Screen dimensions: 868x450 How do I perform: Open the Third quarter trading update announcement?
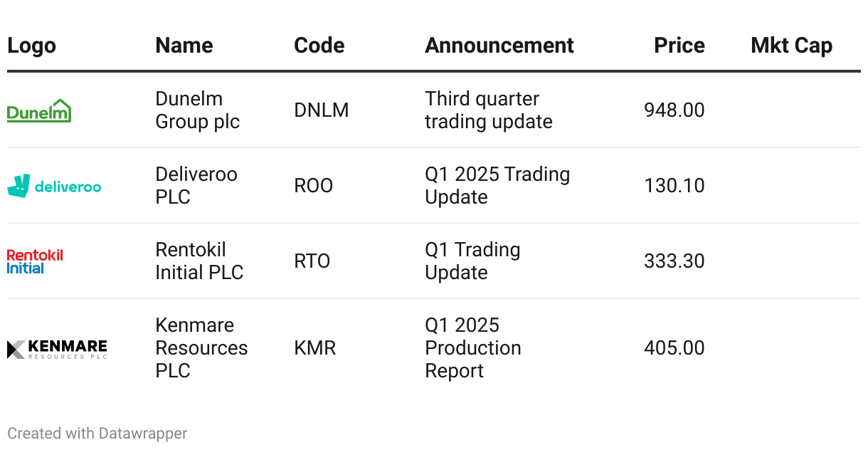489,110
